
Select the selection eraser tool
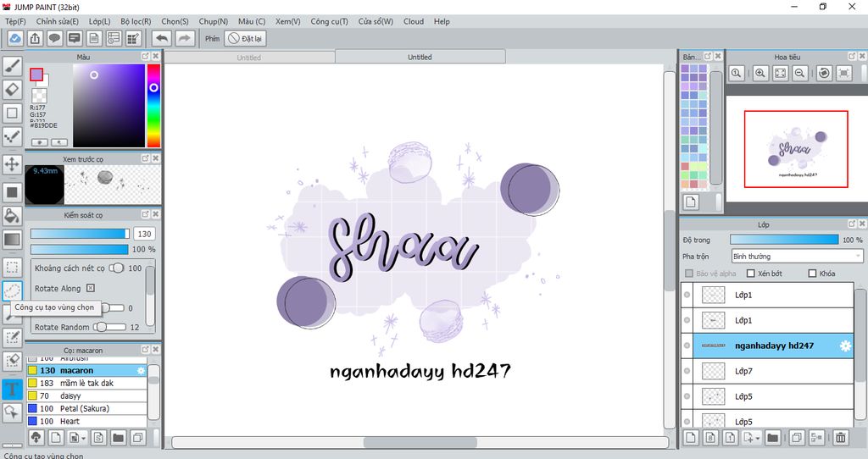(12, 361)
